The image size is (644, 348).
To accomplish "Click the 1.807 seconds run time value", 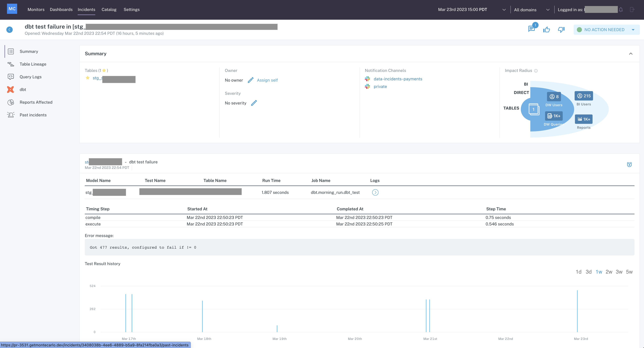I will 275,193.
